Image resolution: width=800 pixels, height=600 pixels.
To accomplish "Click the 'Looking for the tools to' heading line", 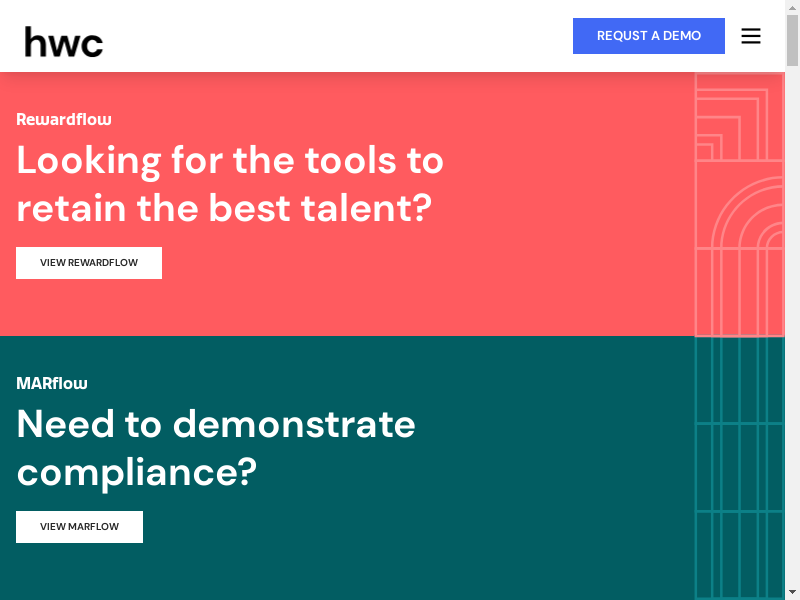I will point(230,160).
